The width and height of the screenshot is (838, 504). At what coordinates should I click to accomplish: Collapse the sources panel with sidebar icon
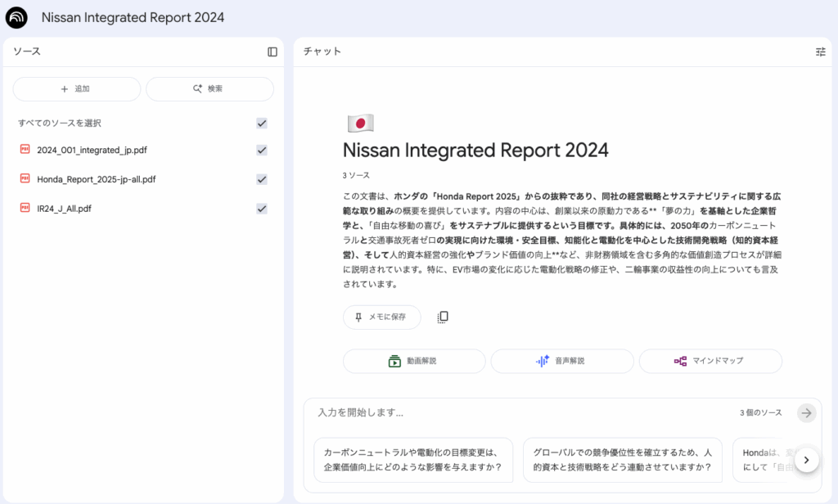(x=273, y=52)
